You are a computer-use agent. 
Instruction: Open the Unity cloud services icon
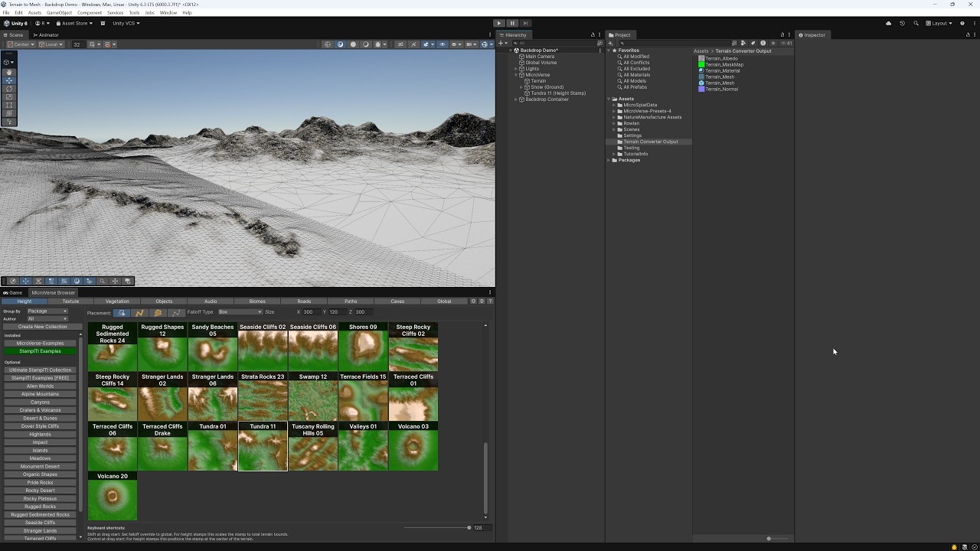pyautogui.click(x=888, y=23)
